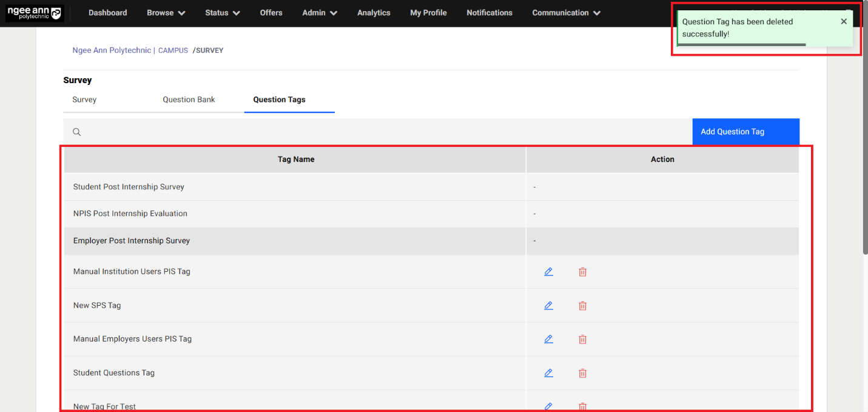Dismiss the tag deleted success notification
The image size is (868, 412).
[x=843, y=22]
